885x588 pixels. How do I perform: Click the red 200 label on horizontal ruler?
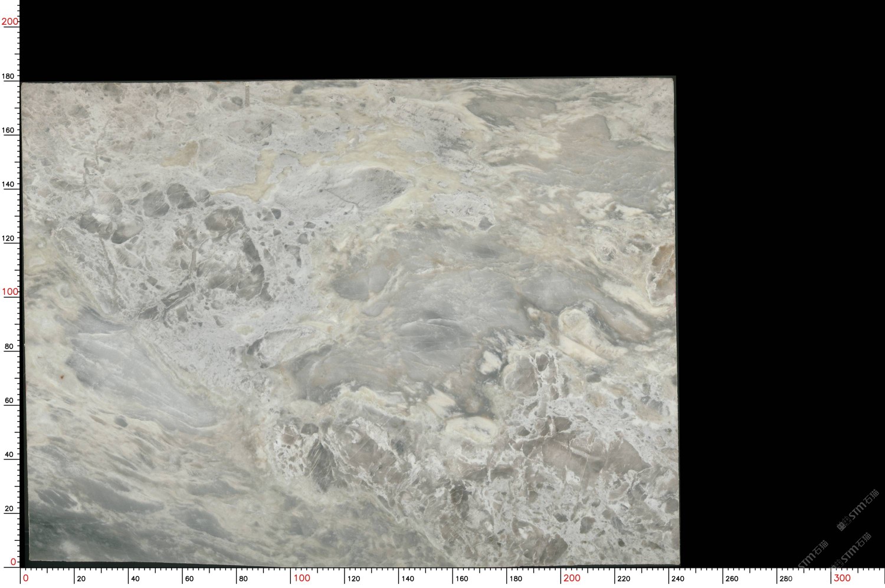[572, 578]
